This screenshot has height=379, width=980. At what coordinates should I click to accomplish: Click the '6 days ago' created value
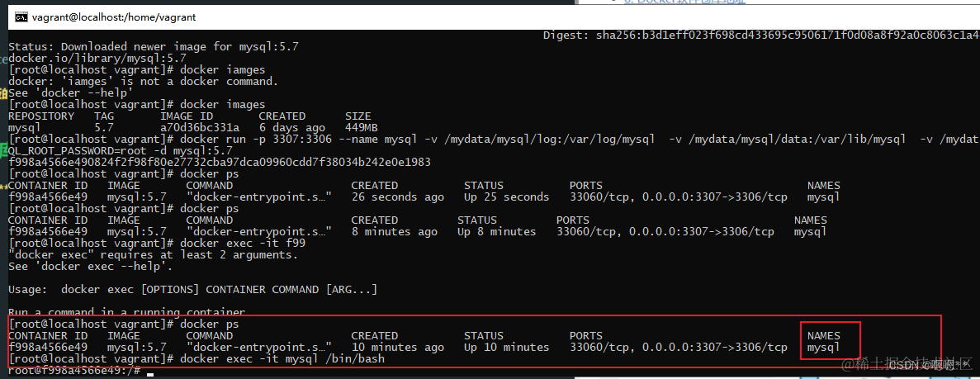pos(292,128)
